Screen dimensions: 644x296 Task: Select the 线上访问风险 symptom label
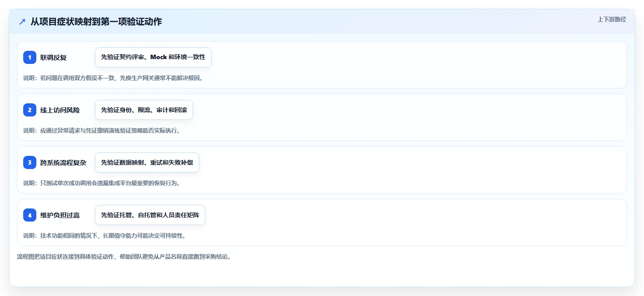(60, 110)
